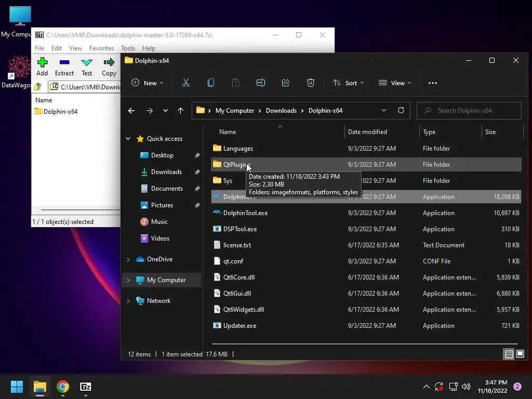532x399 pixels.
Task: Select Desktop in Quick access
Action: 162,155
